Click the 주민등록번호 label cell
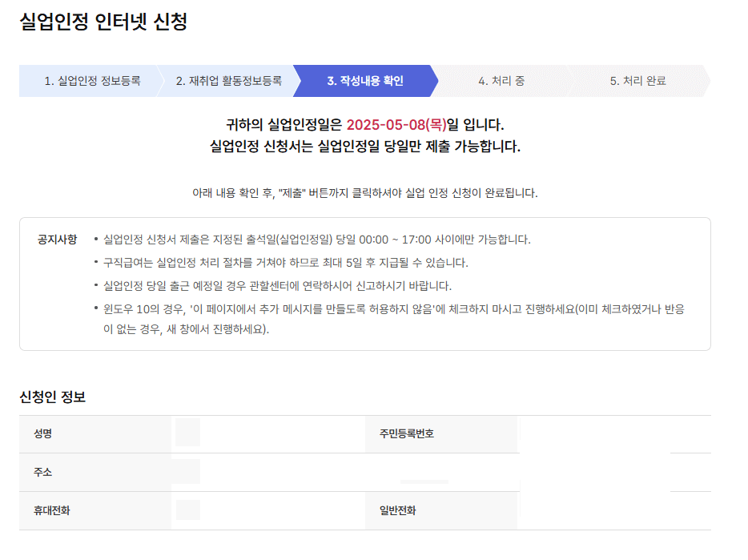 click(x=440, y=434)
